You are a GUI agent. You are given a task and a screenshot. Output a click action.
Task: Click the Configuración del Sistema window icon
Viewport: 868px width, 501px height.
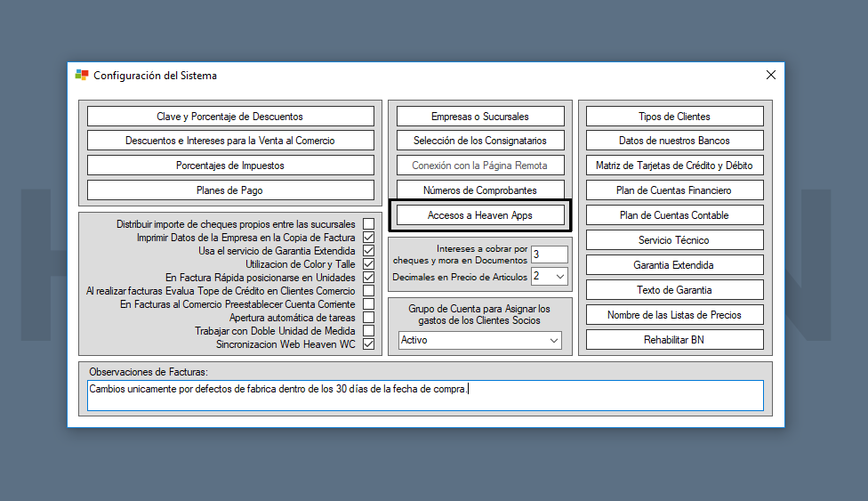click(82, 75)
